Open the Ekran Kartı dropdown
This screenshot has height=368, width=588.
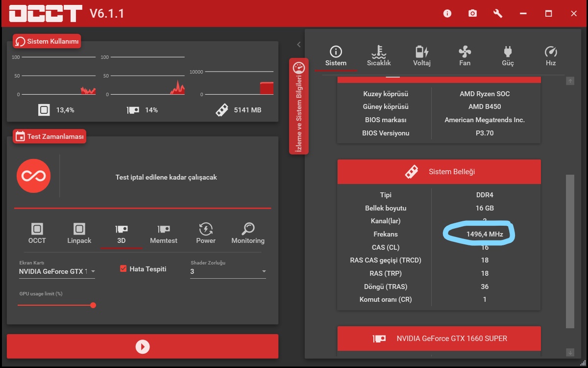(57, 271)
